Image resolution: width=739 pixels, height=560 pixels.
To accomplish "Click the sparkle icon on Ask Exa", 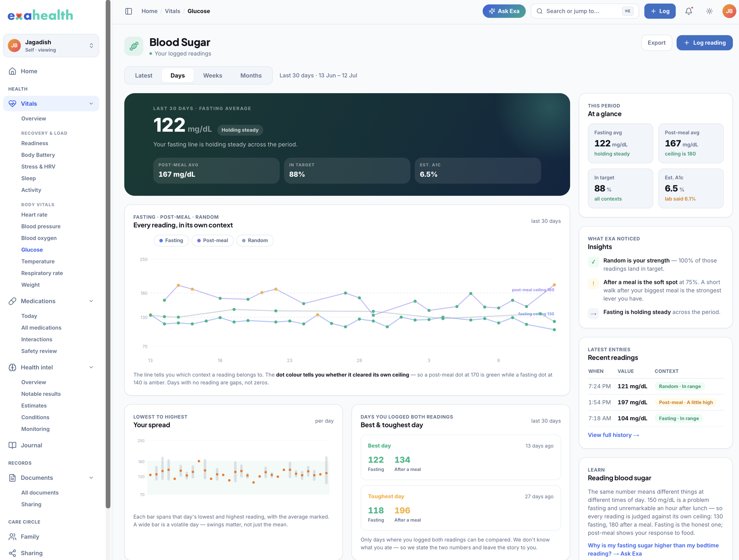I will click(492, 11).
